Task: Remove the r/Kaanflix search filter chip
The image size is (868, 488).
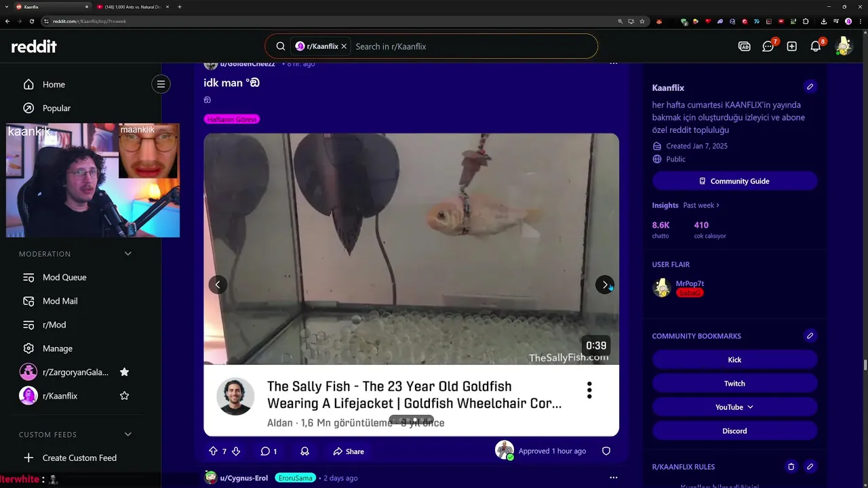Action: pyautogui.click(x=344, y=46)
